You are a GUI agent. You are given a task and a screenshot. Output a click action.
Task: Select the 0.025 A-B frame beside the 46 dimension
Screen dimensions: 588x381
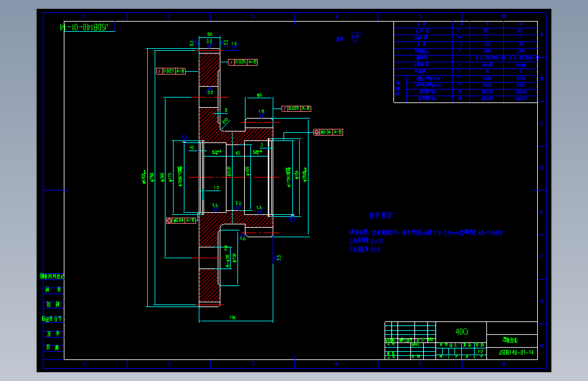pyautogui.click(x=296, y=108)
